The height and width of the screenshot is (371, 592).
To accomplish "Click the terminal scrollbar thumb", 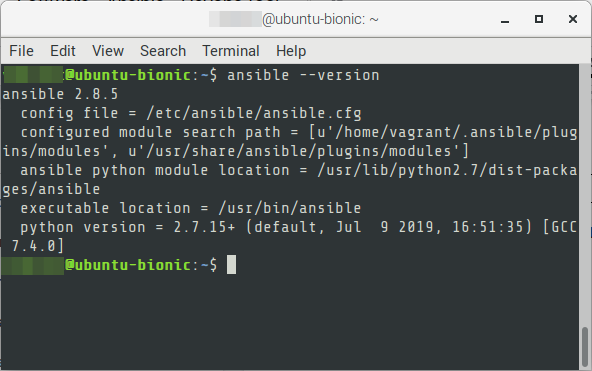I will (x=585, y=347).
